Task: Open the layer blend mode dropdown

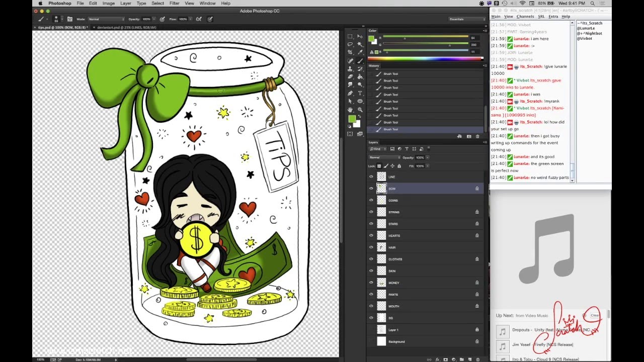Action: [x=384, y=157]
